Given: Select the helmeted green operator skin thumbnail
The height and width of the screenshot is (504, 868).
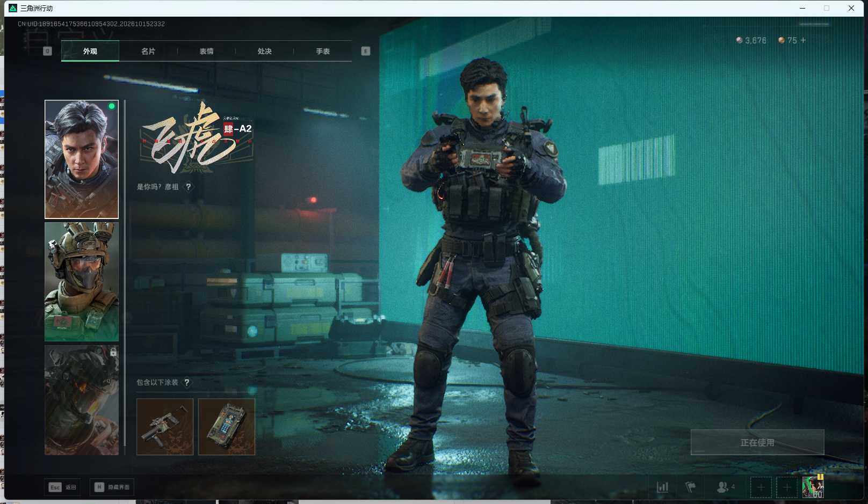Looking at the screenshot, I should tap(82, 282).
